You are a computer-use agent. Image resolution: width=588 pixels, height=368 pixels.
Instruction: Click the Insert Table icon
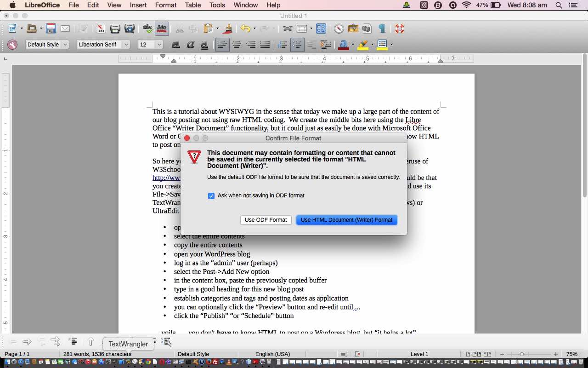(302, 29)
